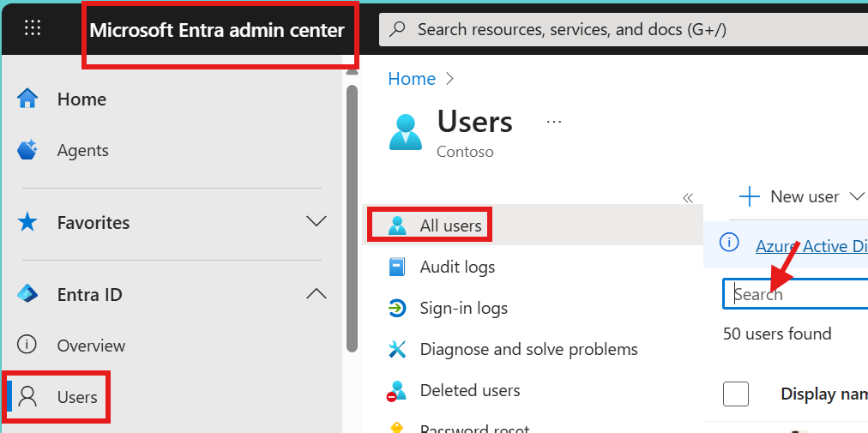Click the Entra ID diamond icon
This screenshot has width=868, height=433.
[x=27, y=294]
